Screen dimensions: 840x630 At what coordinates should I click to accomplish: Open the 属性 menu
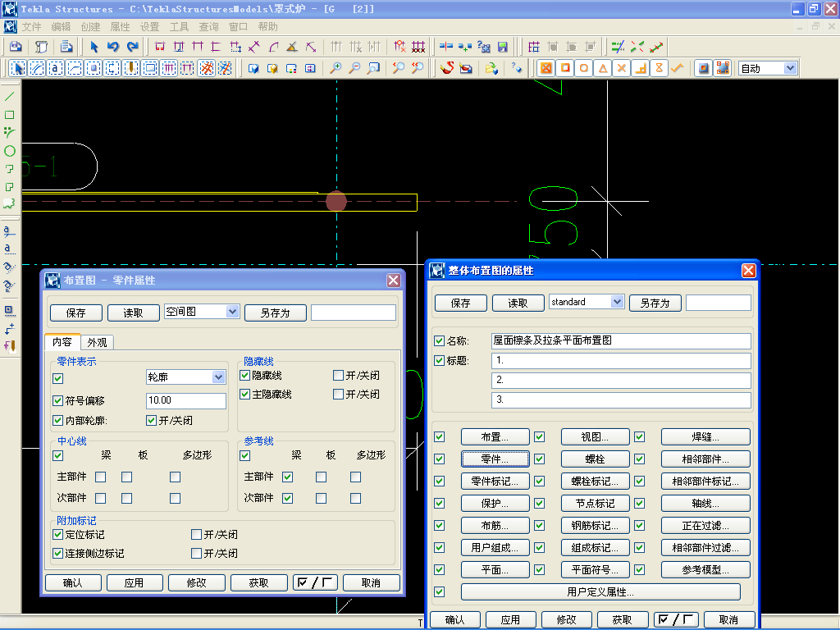click(120, 27)
